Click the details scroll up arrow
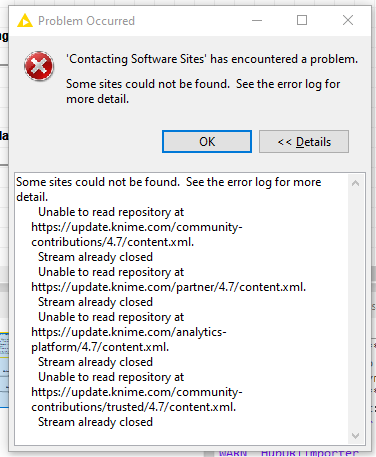This screenshot has width=376, height=457. pos(355,183)
